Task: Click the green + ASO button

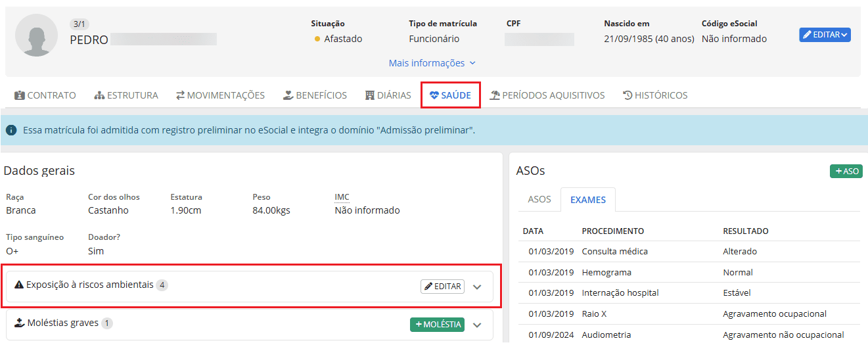Action: point(846,172)
